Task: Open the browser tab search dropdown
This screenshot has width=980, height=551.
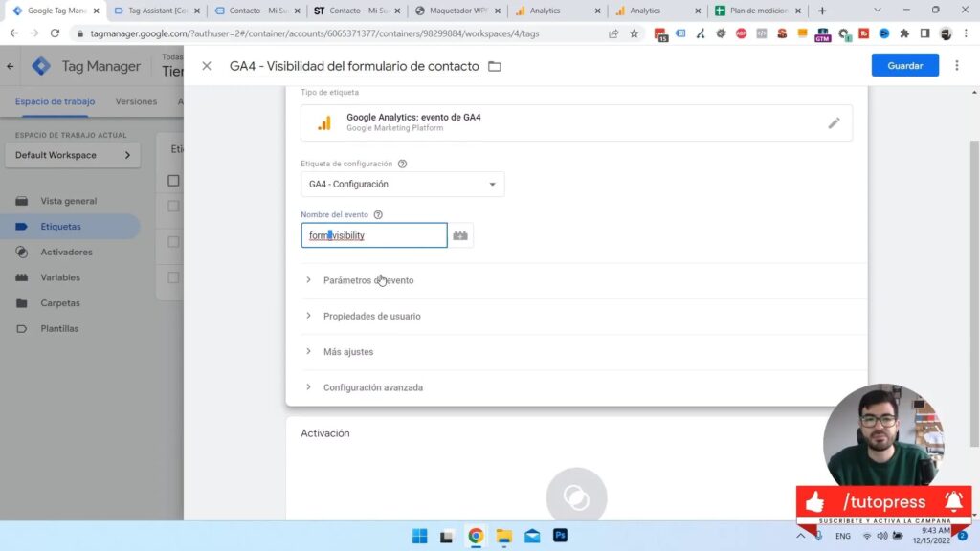Action: click(x=877, y=11)
